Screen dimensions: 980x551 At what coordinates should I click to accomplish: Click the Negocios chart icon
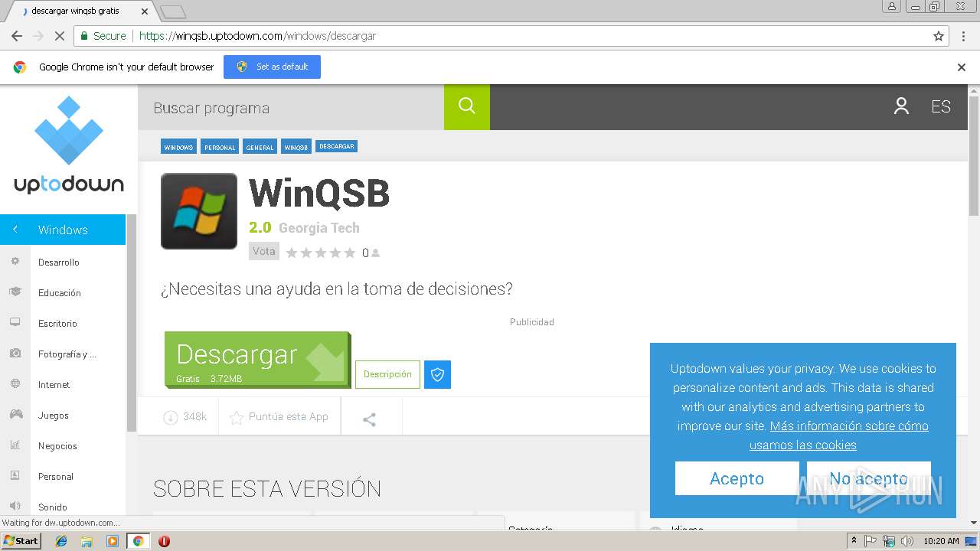click(x=15, y=445)
